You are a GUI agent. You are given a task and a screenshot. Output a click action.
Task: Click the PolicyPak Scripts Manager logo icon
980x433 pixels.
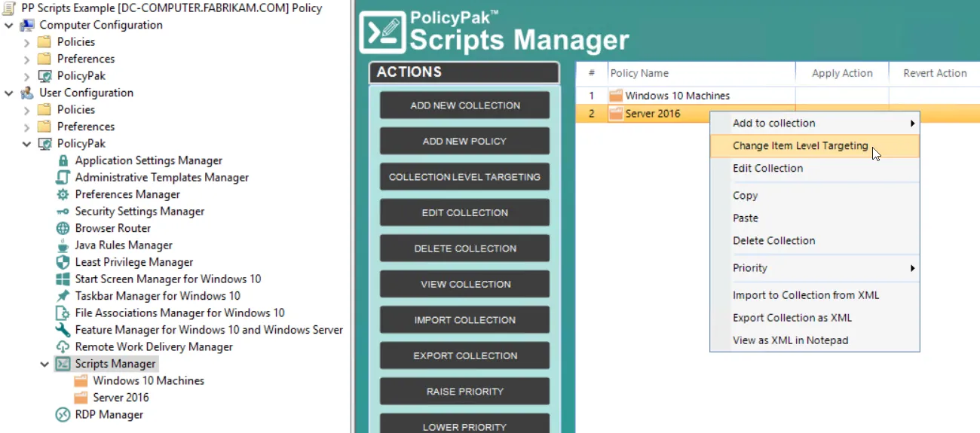(x=383, y=32)
